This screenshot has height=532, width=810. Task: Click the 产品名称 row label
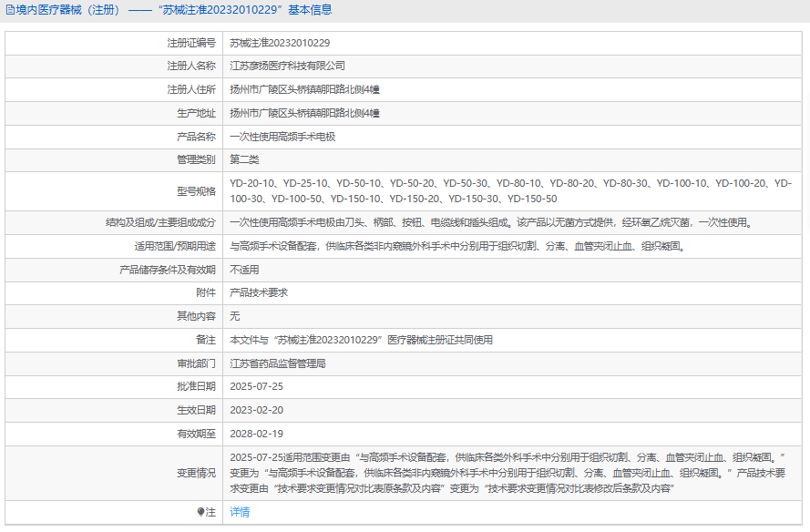click(196, 137)
